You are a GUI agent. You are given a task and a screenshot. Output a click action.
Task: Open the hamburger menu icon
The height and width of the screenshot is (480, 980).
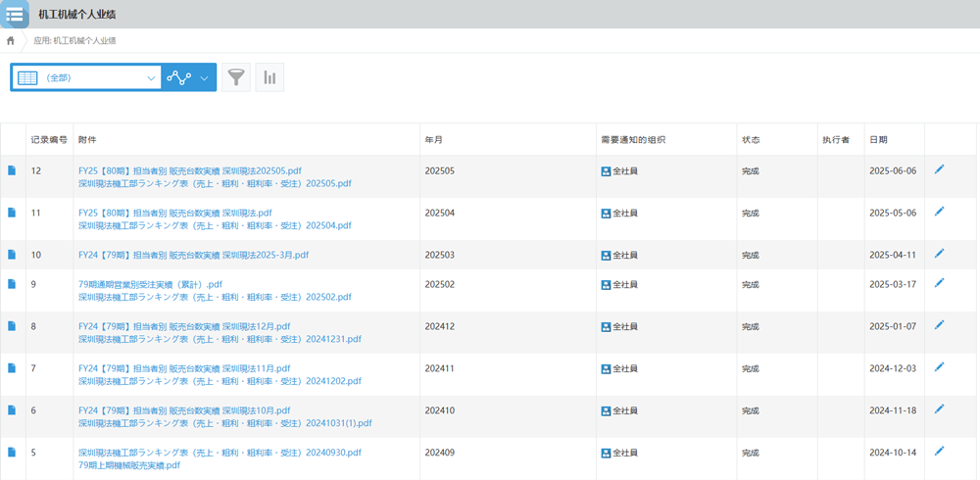[x=15, y=15]
